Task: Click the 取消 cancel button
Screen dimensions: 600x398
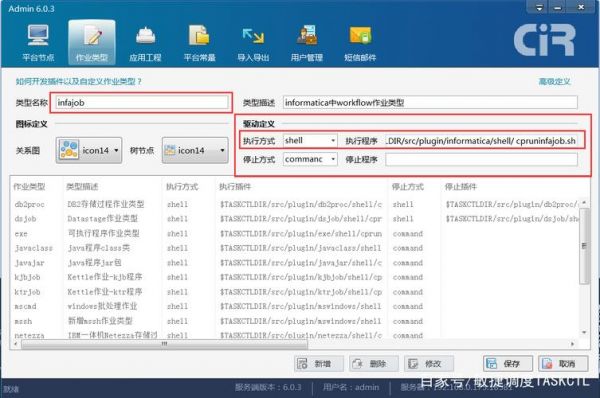Action: coord(563,364)
